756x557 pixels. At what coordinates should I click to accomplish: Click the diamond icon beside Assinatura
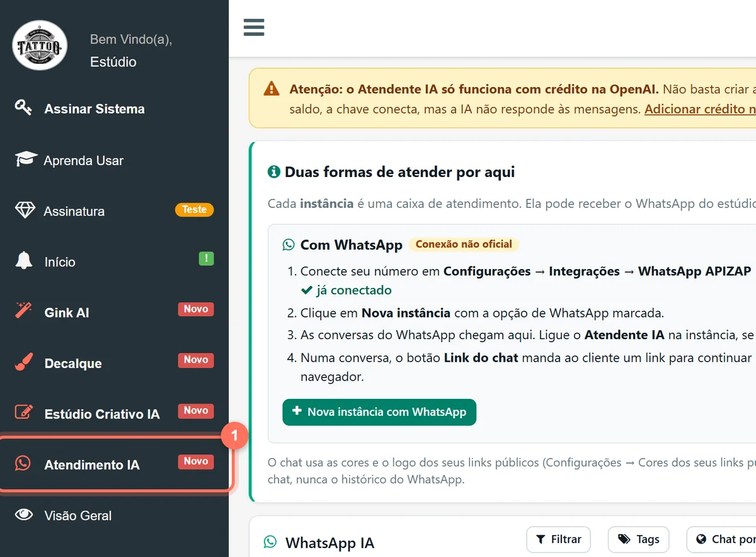(25, 210)
